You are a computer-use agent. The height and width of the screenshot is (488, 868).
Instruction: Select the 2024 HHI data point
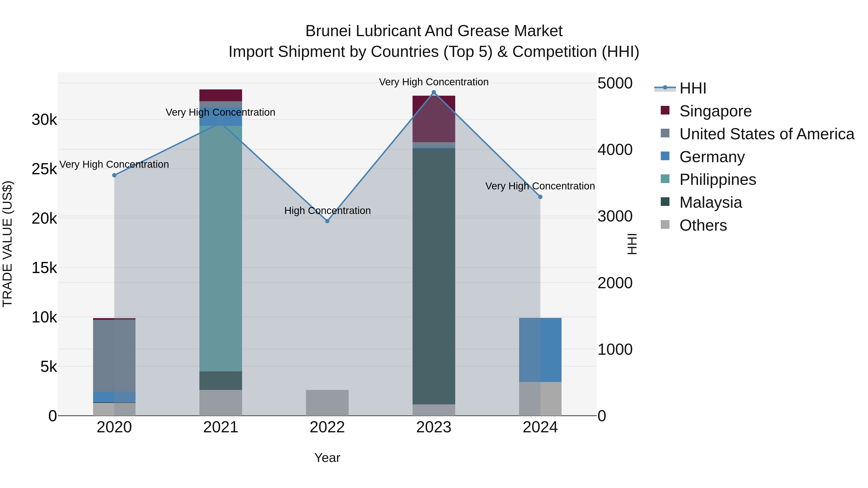tap(540, 197)
